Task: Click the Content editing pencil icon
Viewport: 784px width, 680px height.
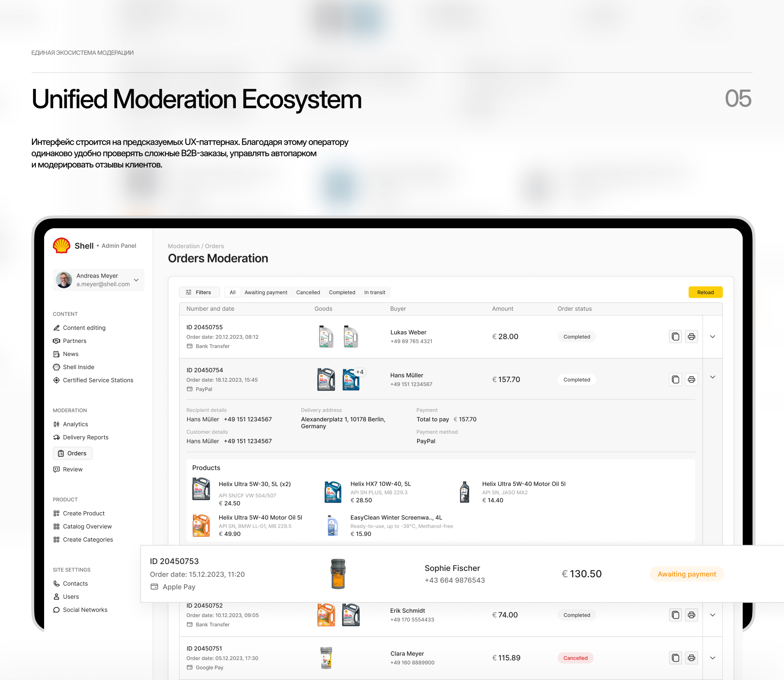Action: 57,328
